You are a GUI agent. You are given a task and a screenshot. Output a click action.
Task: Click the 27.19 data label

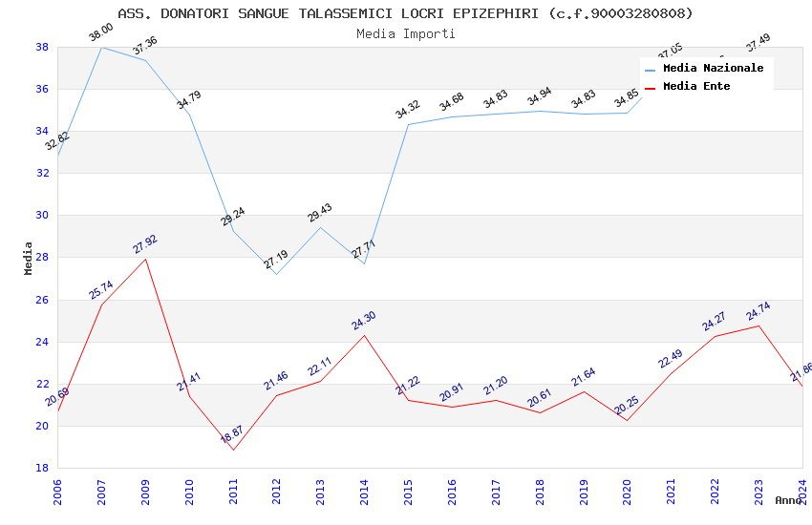pyautogui.click(x=275, y=260)
